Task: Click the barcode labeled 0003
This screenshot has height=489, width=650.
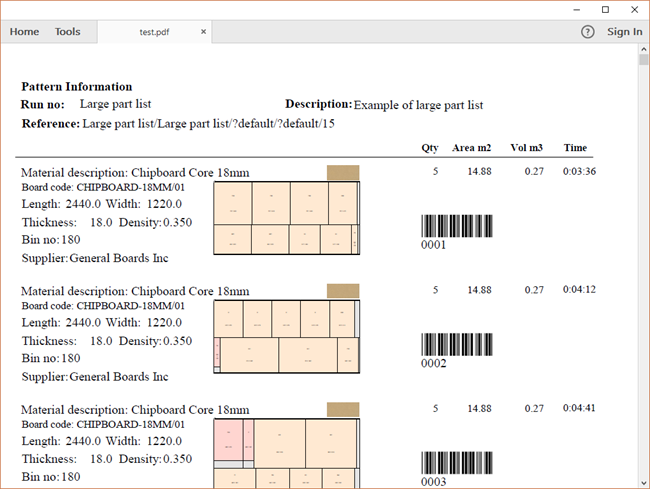Action: coord(456,463)
